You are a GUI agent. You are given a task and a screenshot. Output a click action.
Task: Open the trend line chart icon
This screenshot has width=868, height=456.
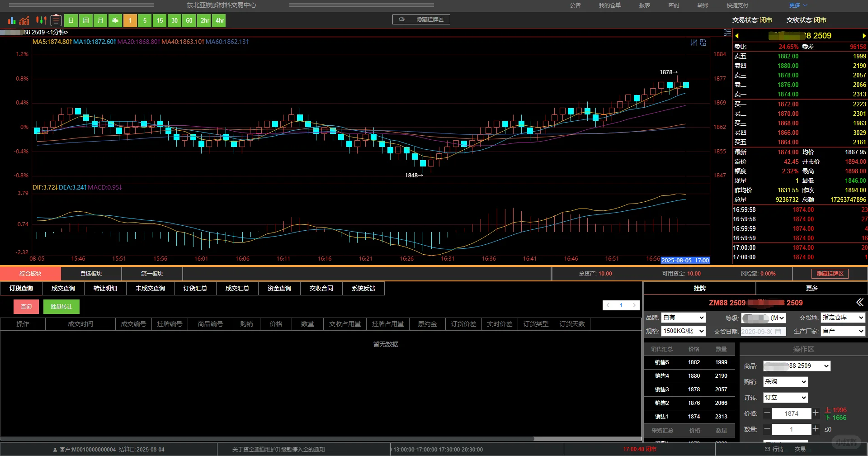[24, 20]
